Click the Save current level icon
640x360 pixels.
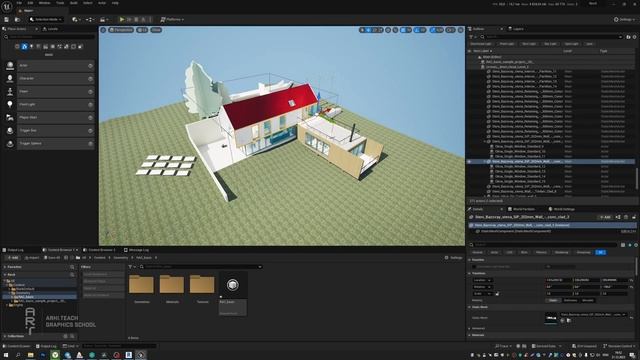[7, 19]
